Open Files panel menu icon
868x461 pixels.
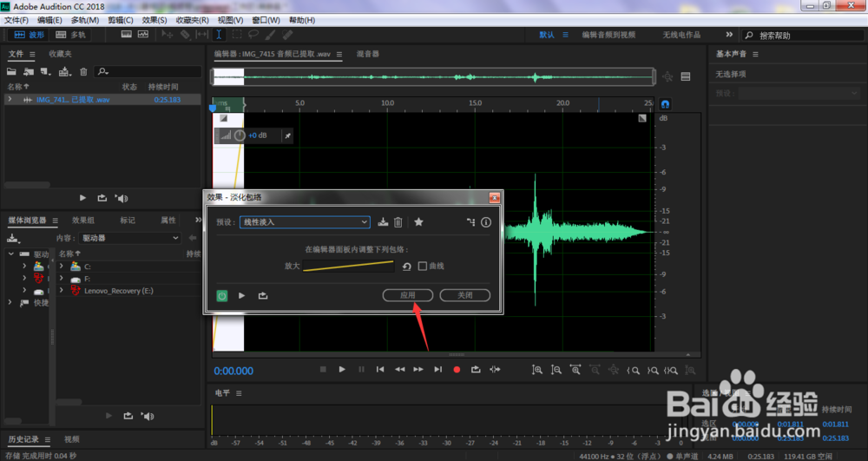32,54
